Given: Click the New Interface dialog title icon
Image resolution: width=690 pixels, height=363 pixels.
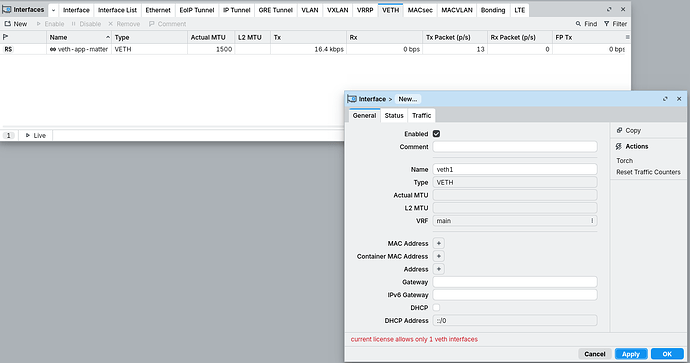Looking at the screenshot, I should 352,99.
